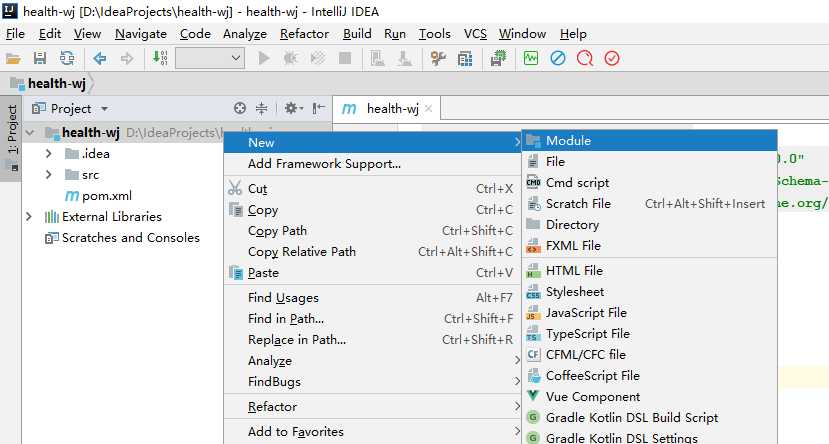Click the Scroll from Source target icon

240,108
